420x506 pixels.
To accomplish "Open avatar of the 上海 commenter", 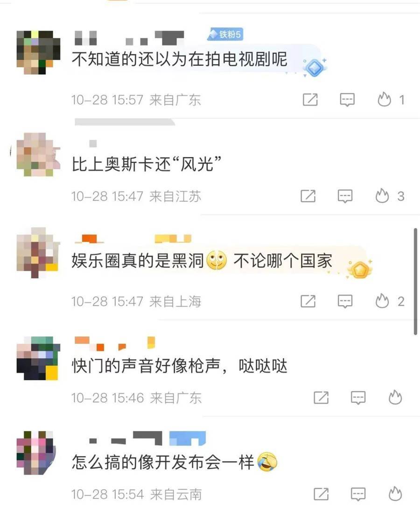I will pyautogui.click(x=38, y=253).
